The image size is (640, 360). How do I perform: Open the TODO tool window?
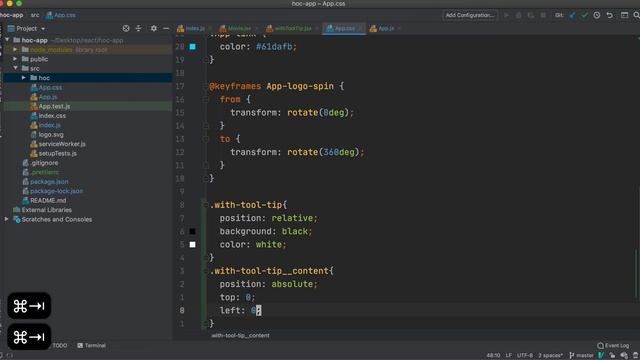coord(60,346)
